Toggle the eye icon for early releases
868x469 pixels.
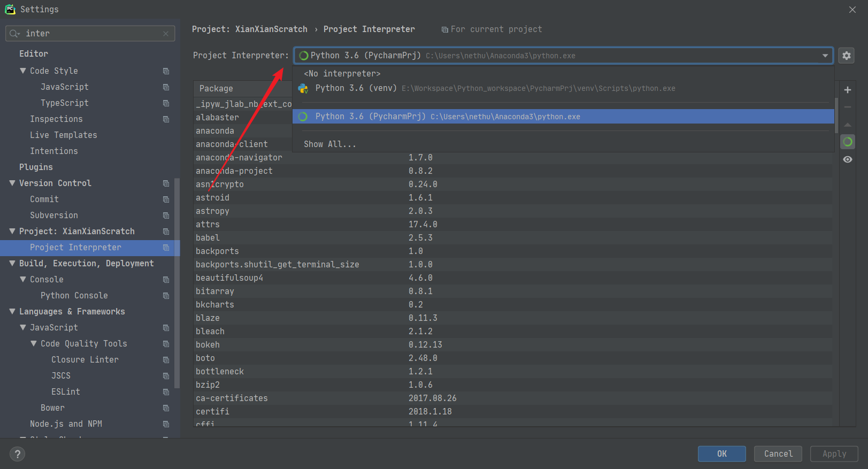pos(848,159)
